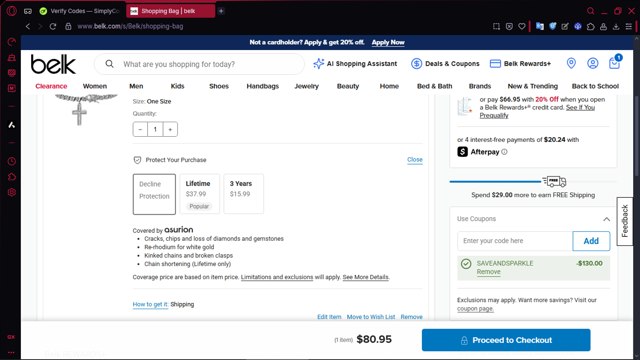Open Belk Rewards+ card link

[520, 64]
